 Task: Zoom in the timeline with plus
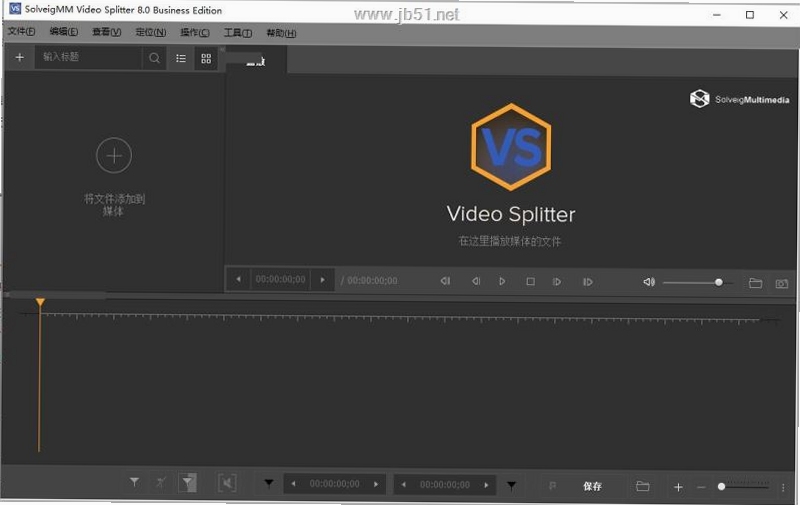pyautogui.click(x=678, y=487)
